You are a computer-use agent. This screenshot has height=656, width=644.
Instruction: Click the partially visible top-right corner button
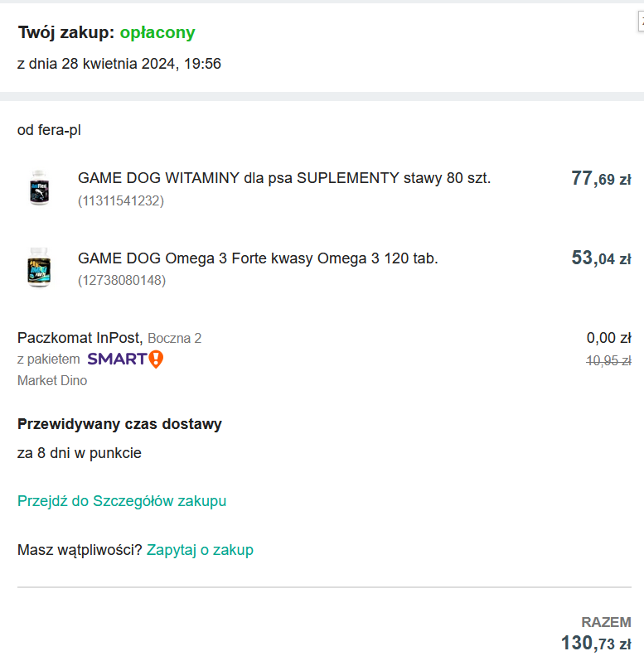[x=640, y=23]
